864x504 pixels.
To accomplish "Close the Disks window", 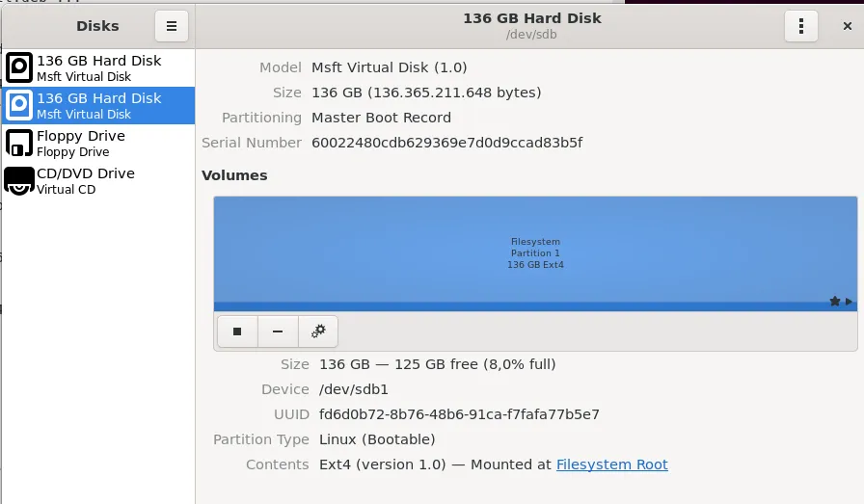I will tap(848, 26).
